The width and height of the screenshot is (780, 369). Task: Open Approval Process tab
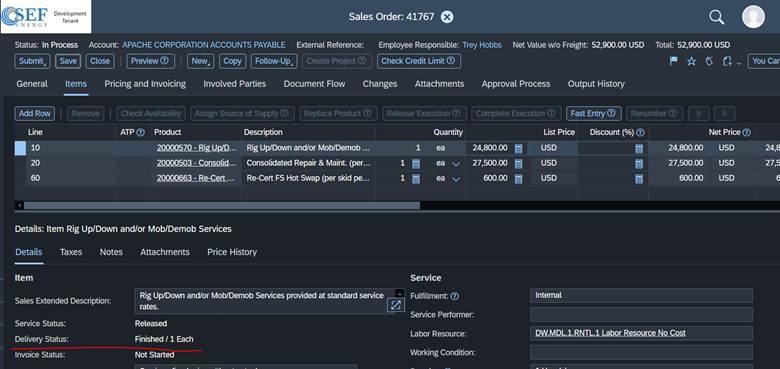click(x=515, y=84)
